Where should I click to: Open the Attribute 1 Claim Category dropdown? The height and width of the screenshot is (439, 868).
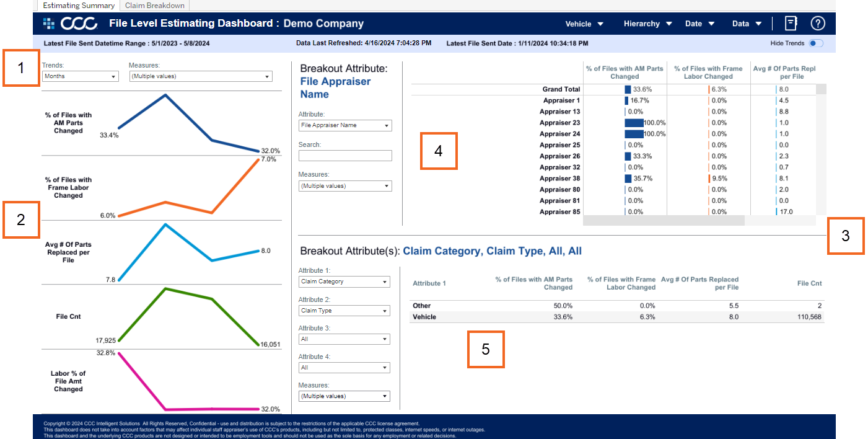[344, 282]
